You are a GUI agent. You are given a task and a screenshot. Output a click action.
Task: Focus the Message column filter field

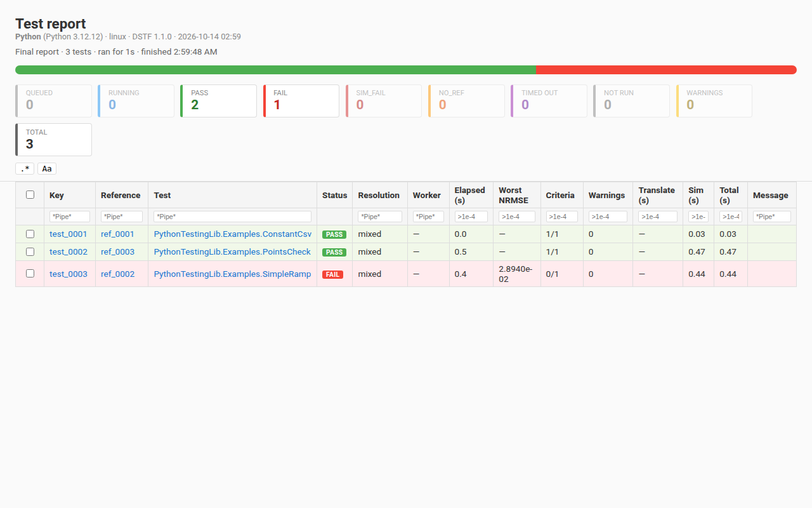pyautogui.click(x=772, y=217)
